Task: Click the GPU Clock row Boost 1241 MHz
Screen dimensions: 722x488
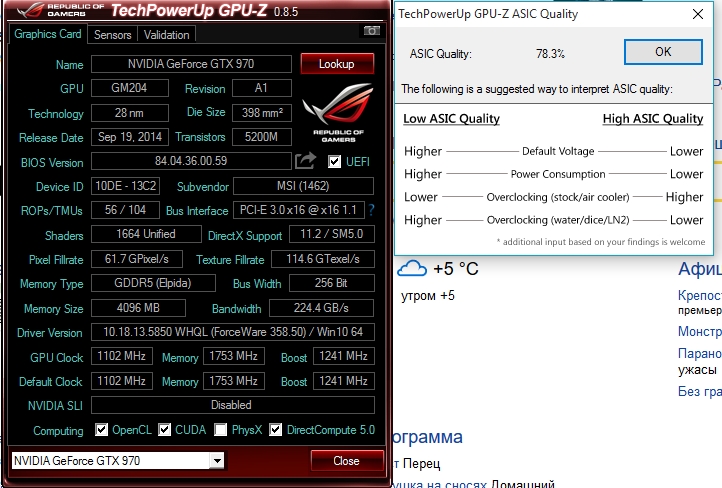Action: point(344,356)
